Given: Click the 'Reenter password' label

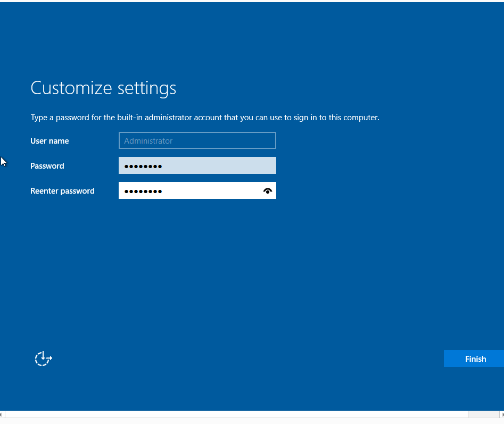Looking at the screenshot, I should pos(62,191).
